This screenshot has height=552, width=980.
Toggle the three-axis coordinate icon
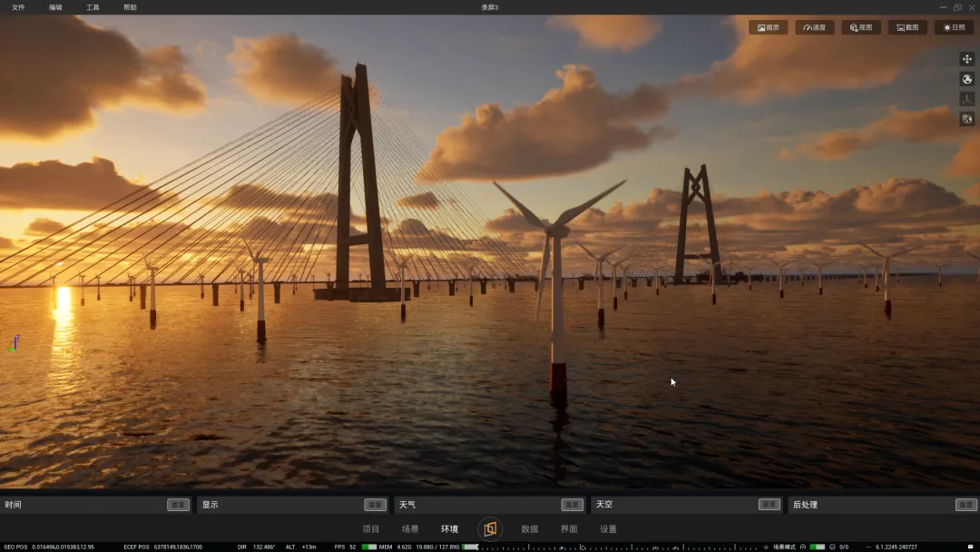click(x=967, y=99)
